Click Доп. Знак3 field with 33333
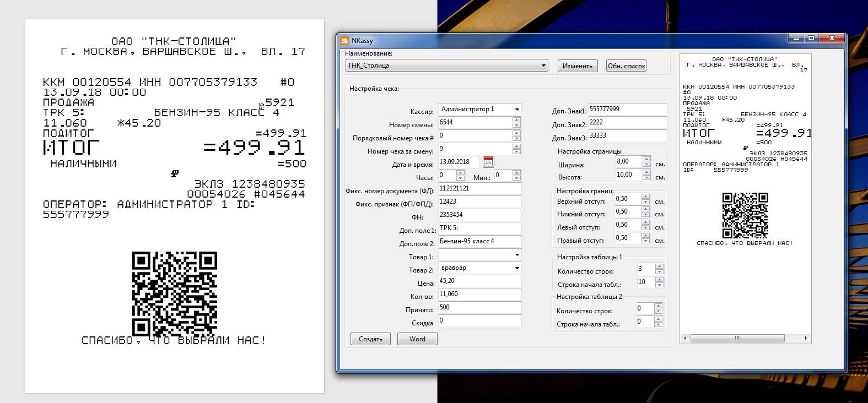The height and width of the screenshot is (403, 868). click(627, 136)
